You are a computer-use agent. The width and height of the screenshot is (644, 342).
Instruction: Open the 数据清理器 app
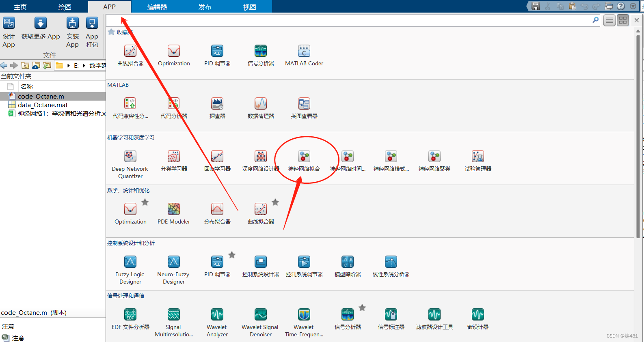pyautogui.click(x=261, y=108)
